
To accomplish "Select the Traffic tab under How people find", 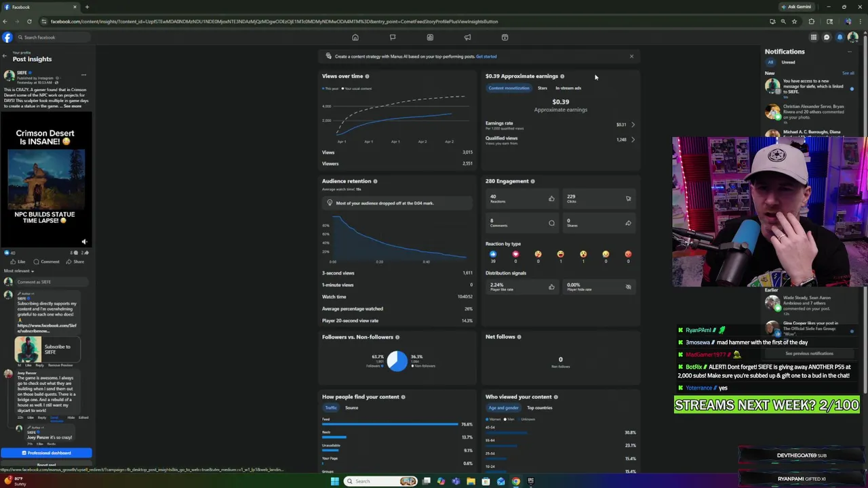I will 331,407.
